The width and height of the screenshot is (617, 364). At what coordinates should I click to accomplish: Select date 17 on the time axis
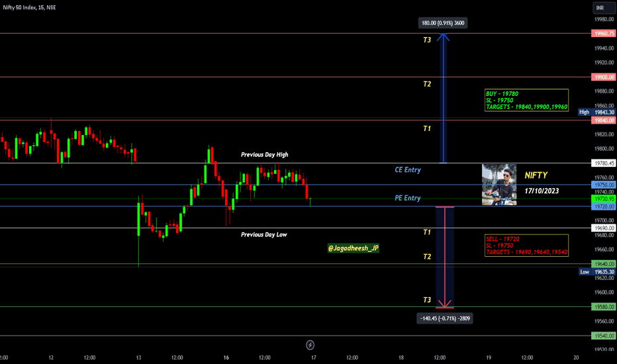tap(314, 357)
